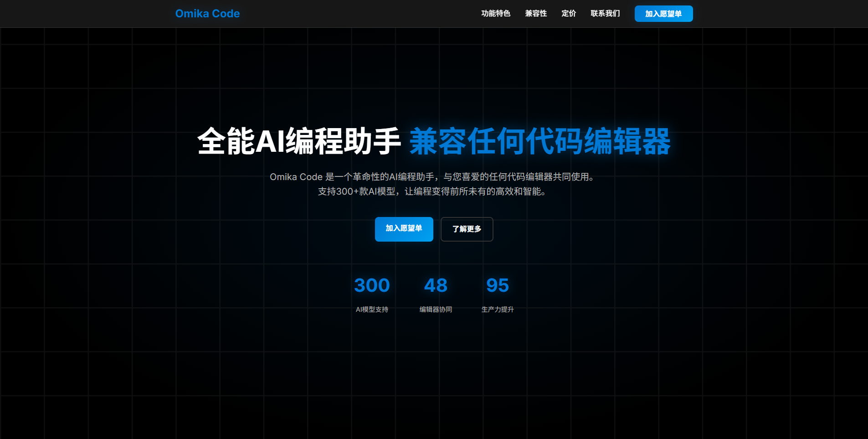The height and width of the screenshot is (439, 868).
Task: Open the 功能特色 navigation link
Action: (x=495, y=14)
